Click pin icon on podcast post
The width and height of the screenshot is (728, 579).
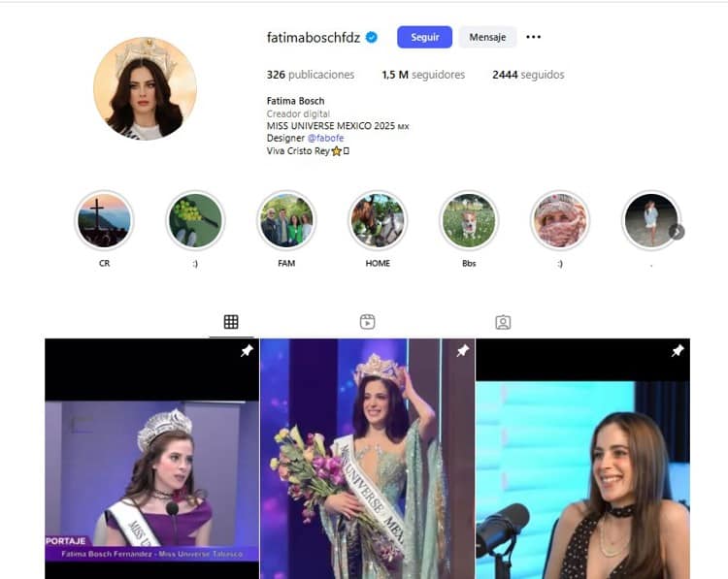coord(678,351)
